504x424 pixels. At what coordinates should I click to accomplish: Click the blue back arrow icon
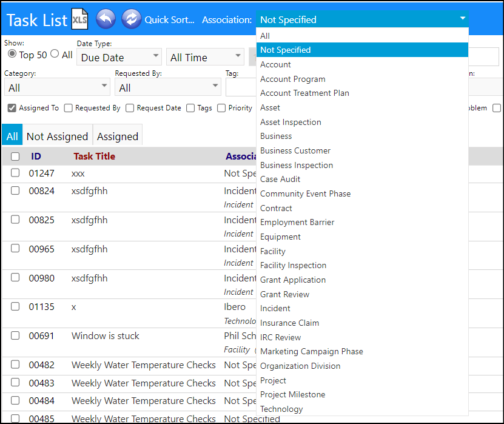[x=106, y=19]
